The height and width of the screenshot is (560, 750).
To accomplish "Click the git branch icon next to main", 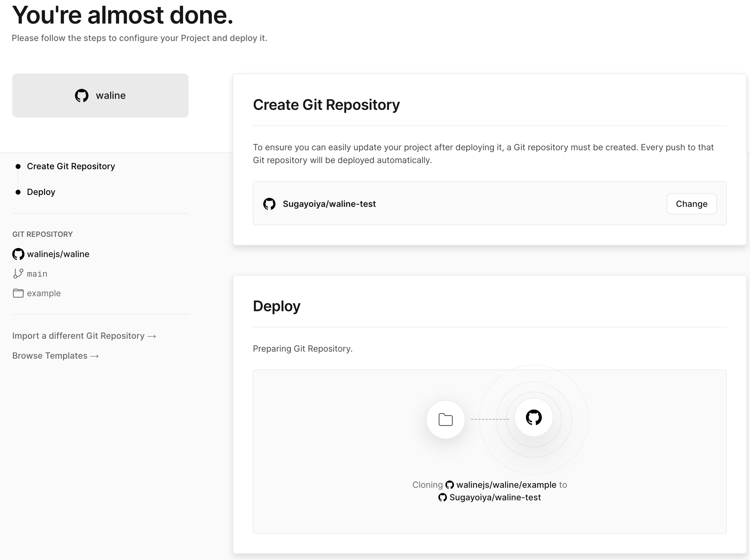I will tap(18, 274).
